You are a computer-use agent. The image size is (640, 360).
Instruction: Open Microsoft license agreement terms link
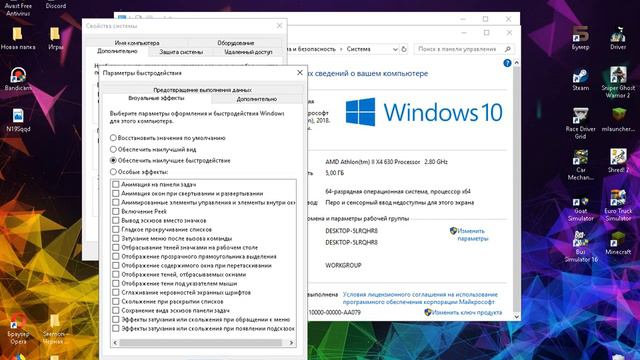pos(420,298)
